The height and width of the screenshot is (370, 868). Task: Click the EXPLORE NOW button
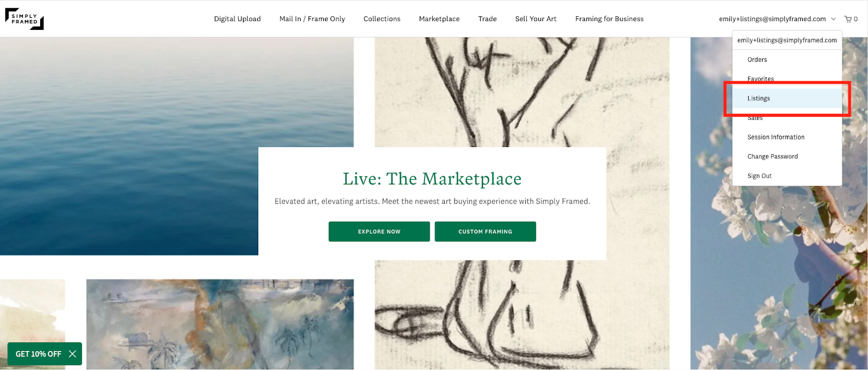click(x=379, y=232)
